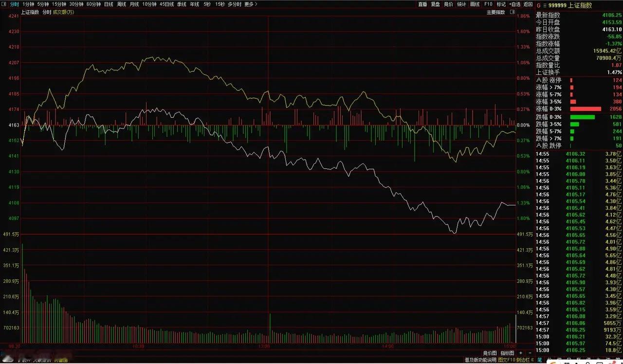The height and width of the screenshot is (364, 623).
Task: Add index via +自选 button
Action: tap(514, 4)
